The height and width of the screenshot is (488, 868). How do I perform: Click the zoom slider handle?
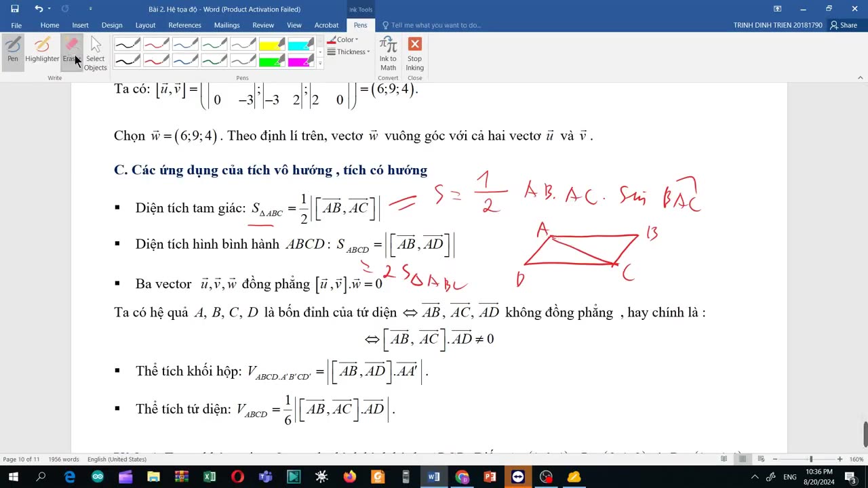click(810, 459)
